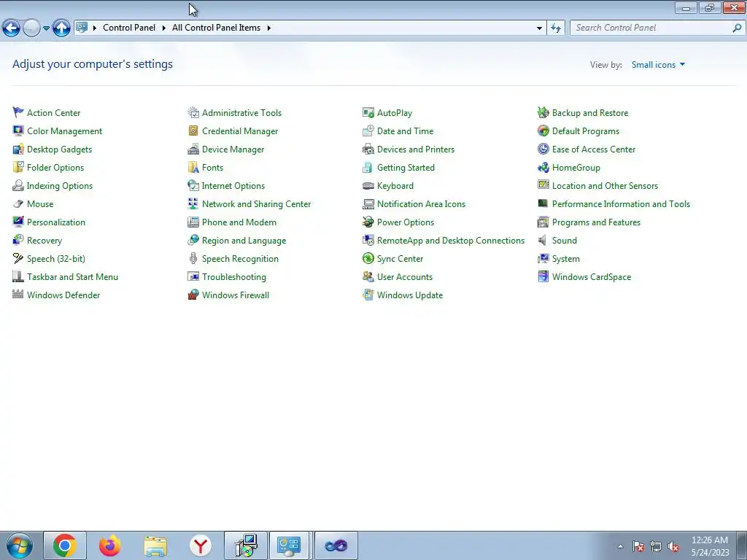The height and width of the screenshot is (560, 747).
Task: Open the Internet Options link
Action: 233,186
